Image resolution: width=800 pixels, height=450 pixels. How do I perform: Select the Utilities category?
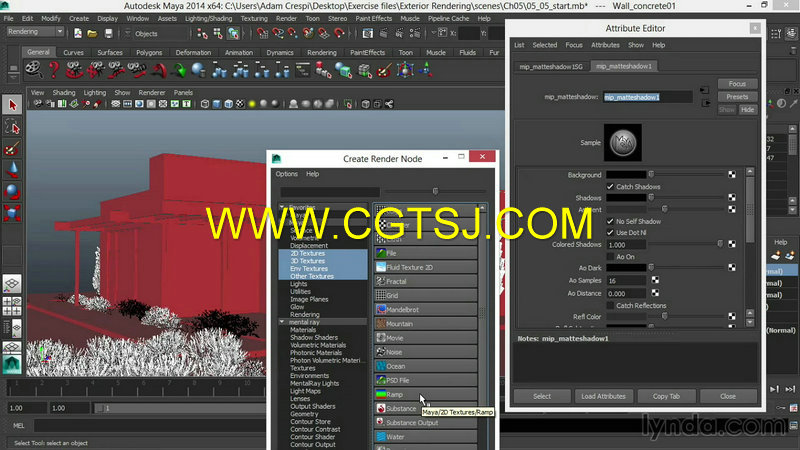(300, 292)
